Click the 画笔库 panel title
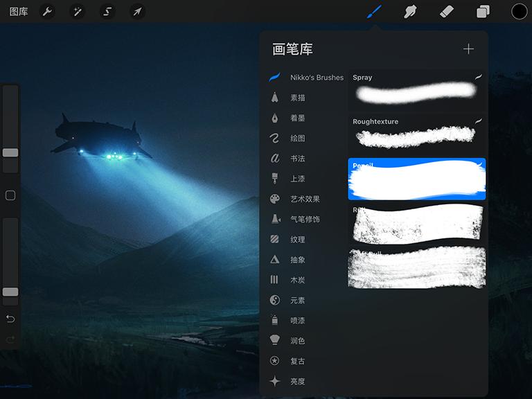The height and width of the screenshot is (399, 532). [292, 49]
